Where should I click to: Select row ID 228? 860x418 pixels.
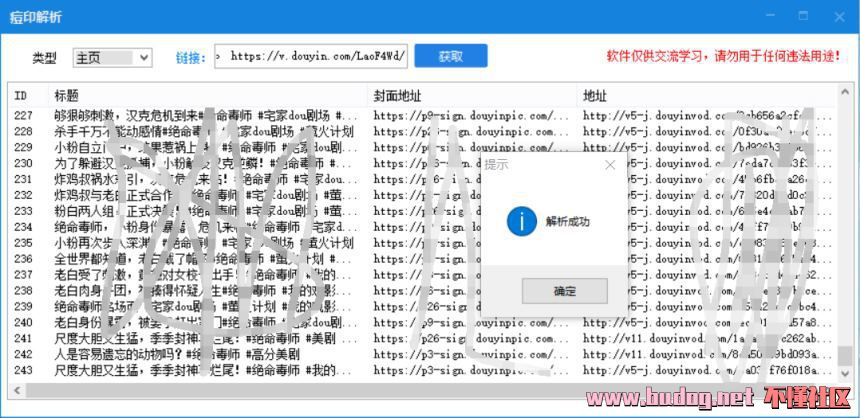click(x=422, y=132)
